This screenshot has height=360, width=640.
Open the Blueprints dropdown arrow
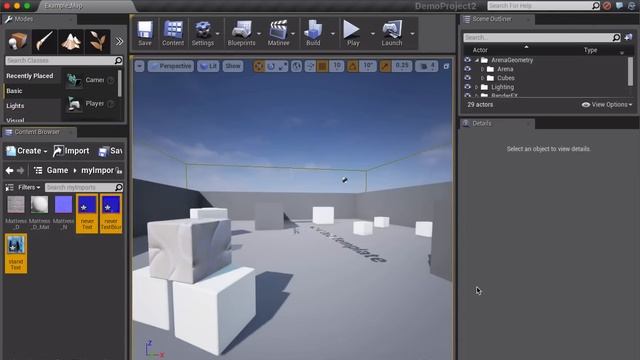(259, 34)
